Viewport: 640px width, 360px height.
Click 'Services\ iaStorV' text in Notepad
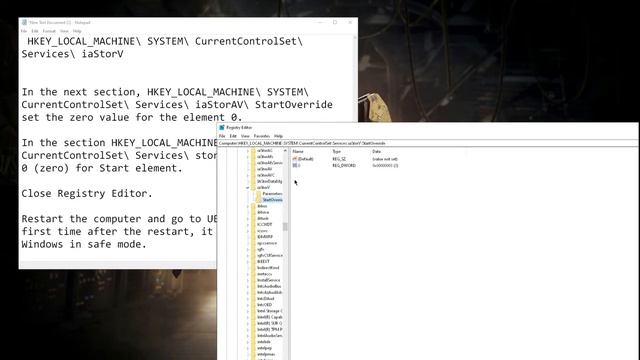click(72, 54)
